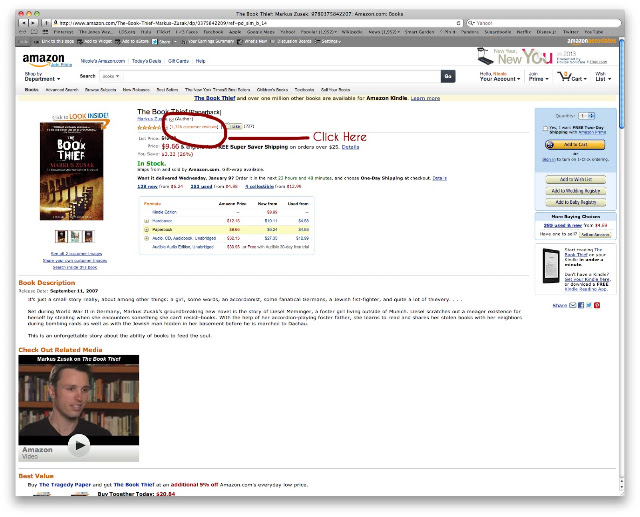Open Today's Deals link

coord(146,61)
